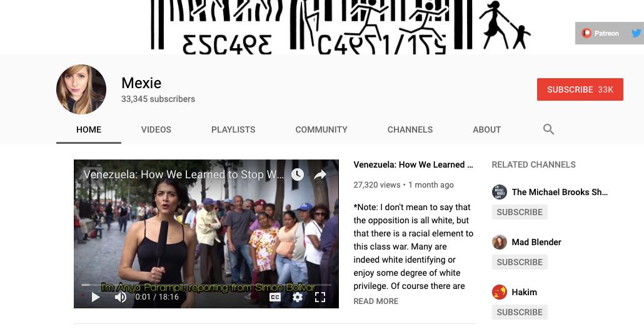Open the Playlists tab
644x334 pixels.
click(233, 129)
